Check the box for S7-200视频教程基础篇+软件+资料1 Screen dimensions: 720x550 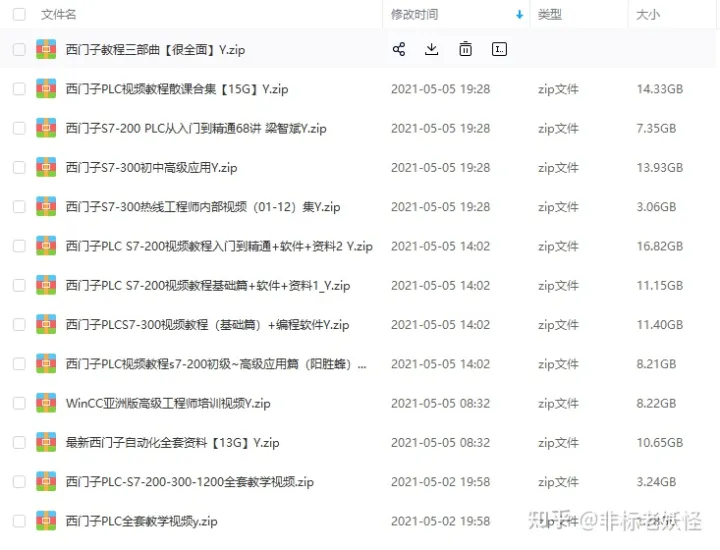click(x=19, y=285)
